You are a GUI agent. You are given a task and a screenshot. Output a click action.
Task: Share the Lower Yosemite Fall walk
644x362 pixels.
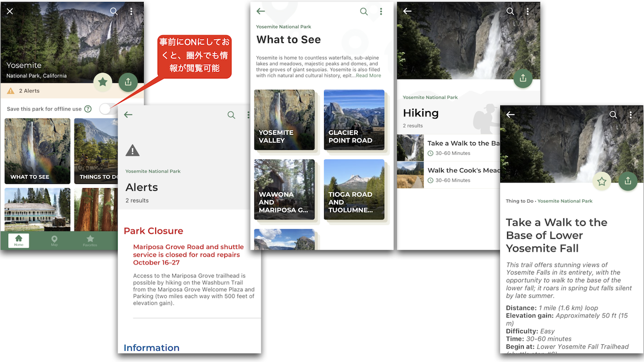[x=628, y=181]
